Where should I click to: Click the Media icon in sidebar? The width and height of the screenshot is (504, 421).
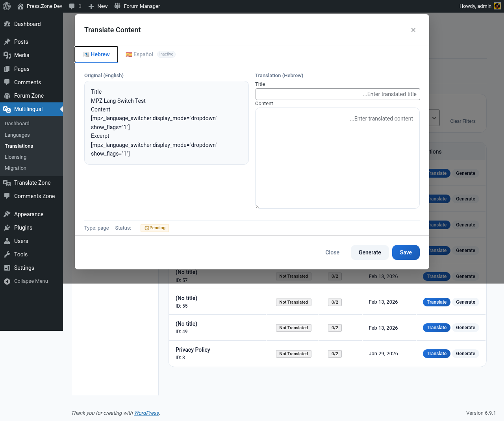coord(7,55)
